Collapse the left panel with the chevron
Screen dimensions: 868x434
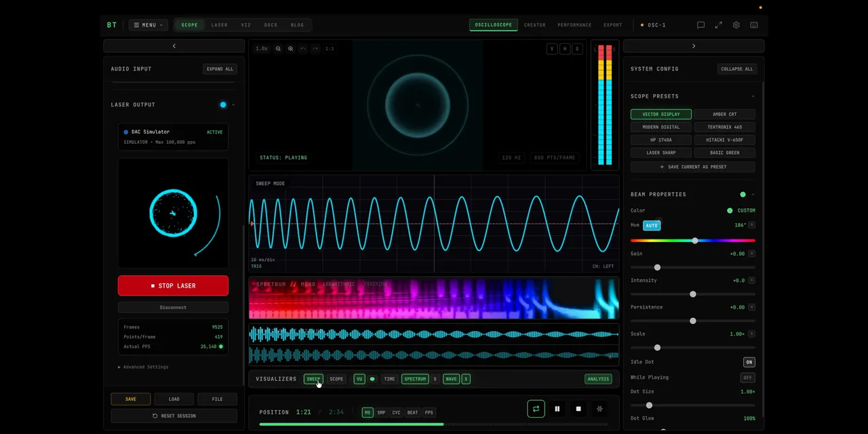(x=174, y=46)
